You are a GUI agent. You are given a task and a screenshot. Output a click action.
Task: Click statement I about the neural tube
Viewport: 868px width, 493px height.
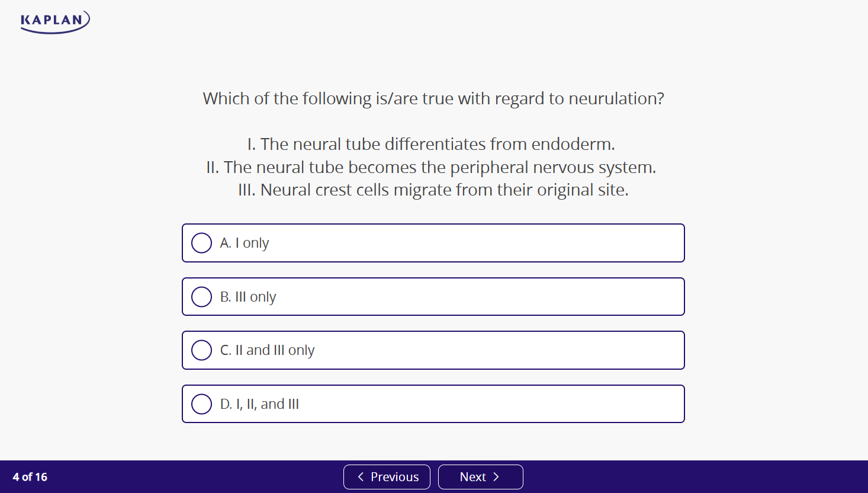[431, 144]
